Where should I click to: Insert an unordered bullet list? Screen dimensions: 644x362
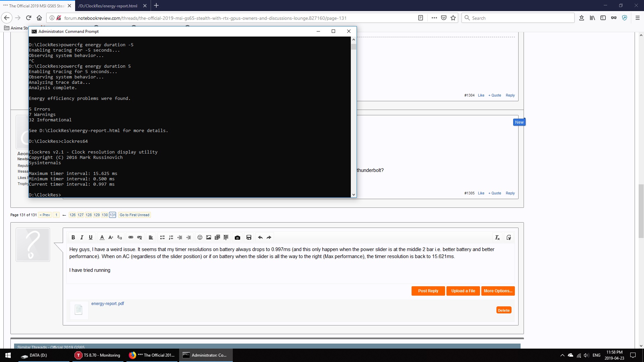pos(162,237)
